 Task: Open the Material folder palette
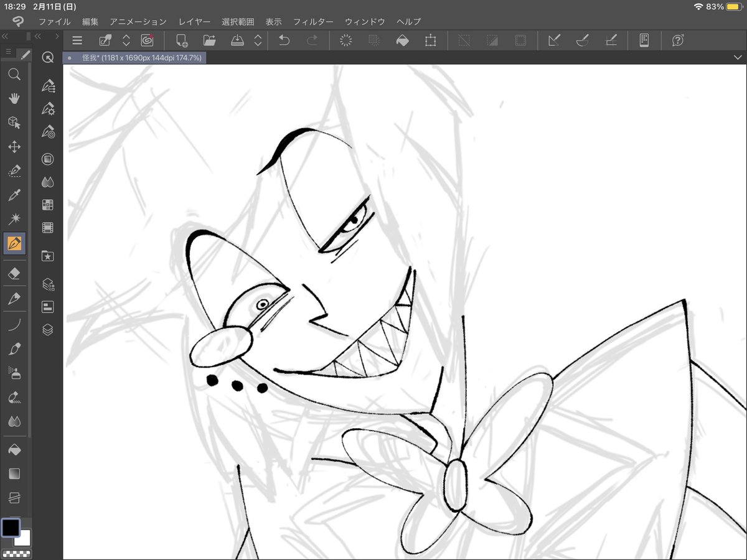coord(48,256)
